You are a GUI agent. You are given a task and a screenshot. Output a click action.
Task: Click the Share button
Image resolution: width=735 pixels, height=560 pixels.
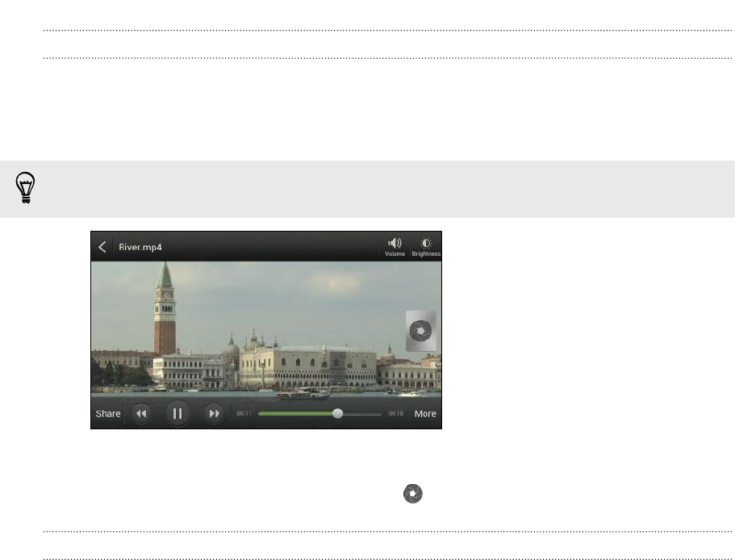(x=108, y=414)
